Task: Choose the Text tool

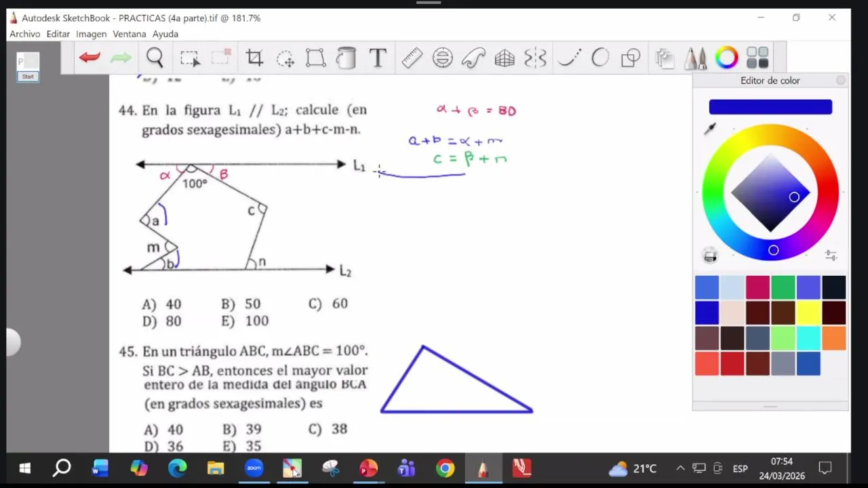Action: click(378, 58)
